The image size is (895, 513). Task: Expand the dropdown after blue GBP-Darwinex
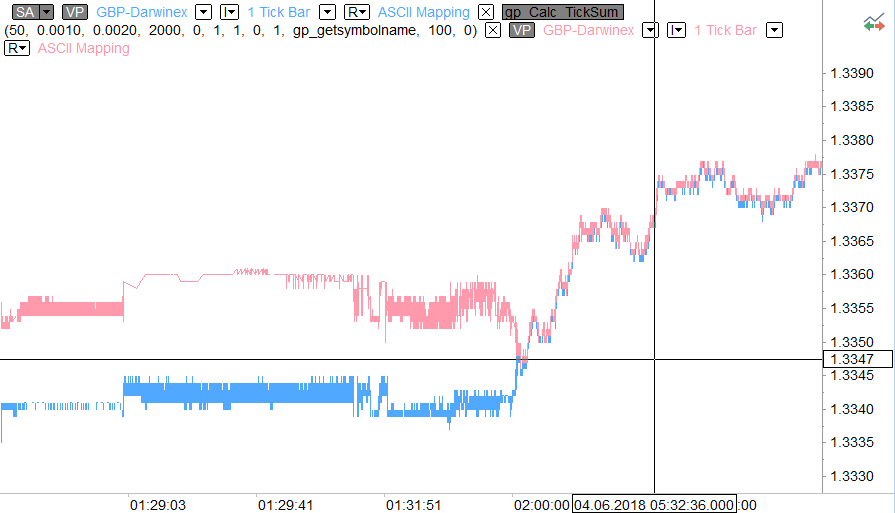click(x=203, y=12)
